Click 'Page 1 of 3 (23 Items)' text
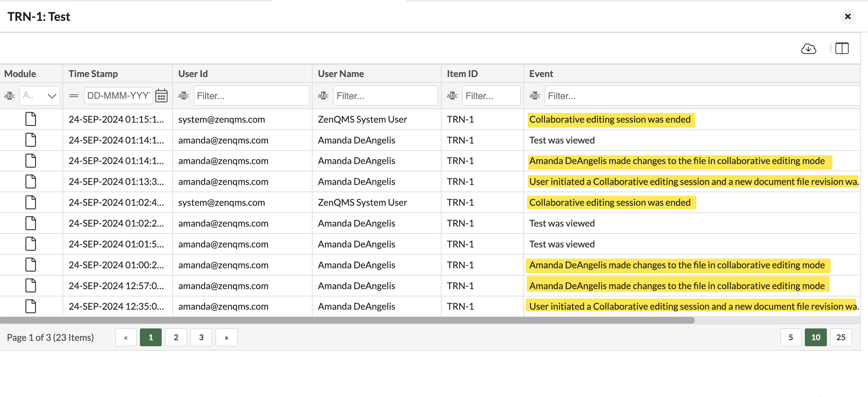The height and width of the screenshot is (397, 868). tap(50, 338)
